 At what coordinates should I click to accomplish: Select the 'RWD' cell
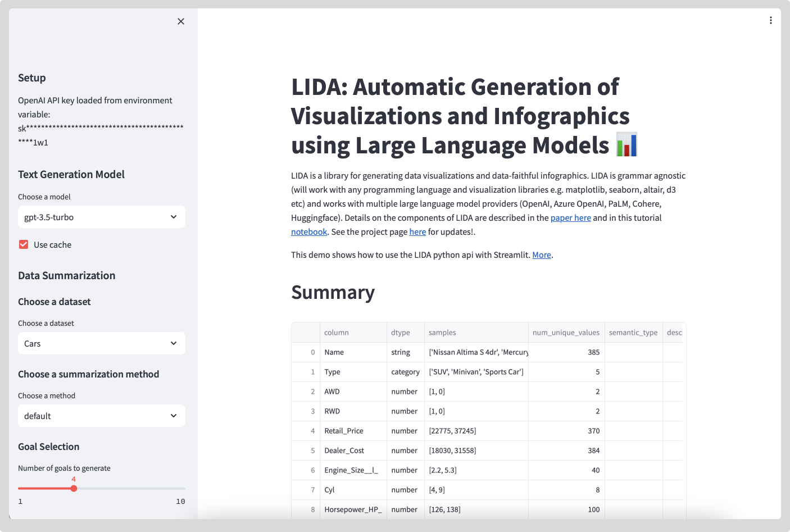point(353,411)
